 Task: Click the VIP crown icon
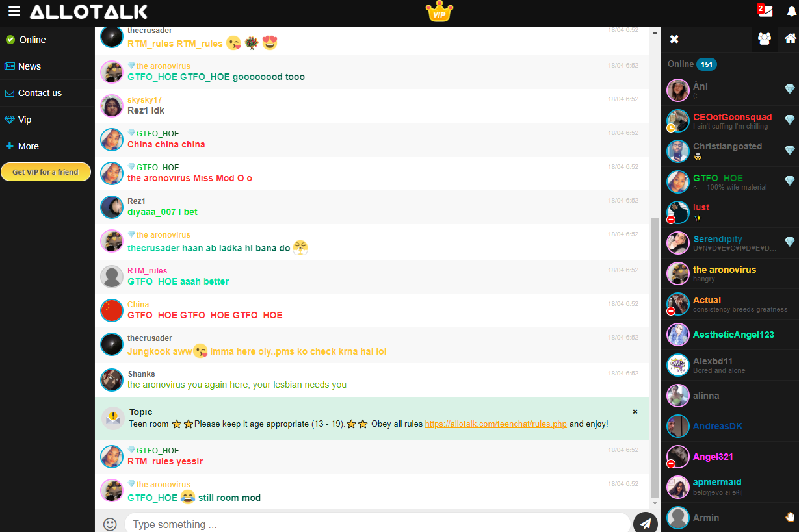click(x=439, y=12)
